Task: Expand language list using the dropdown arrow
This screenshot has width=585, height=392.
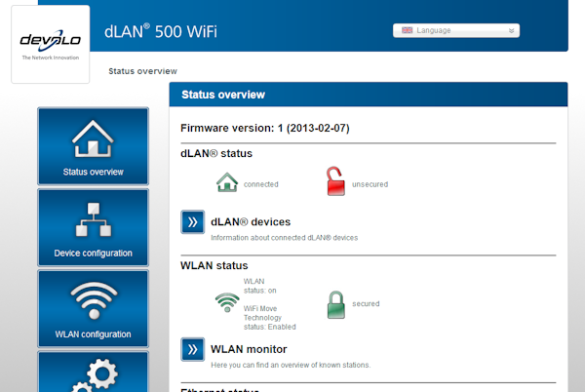Action: point(512,30)
